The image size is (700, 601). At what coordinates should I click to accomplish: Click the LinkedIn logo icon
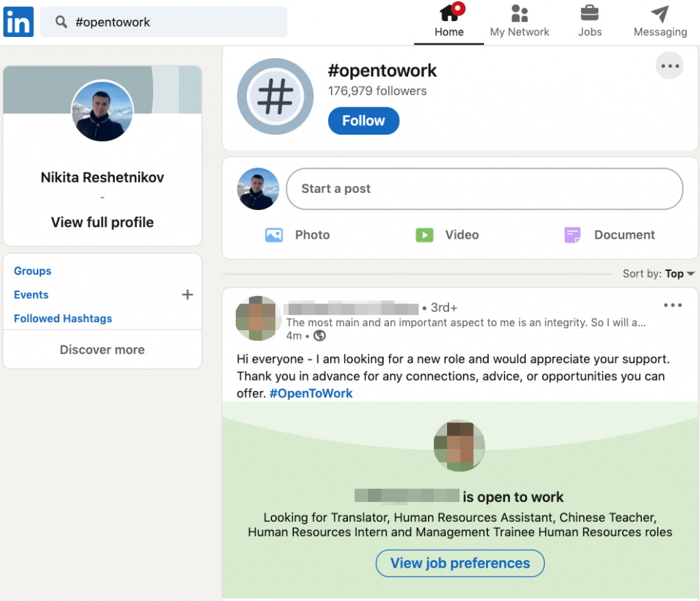click(18, 22)
